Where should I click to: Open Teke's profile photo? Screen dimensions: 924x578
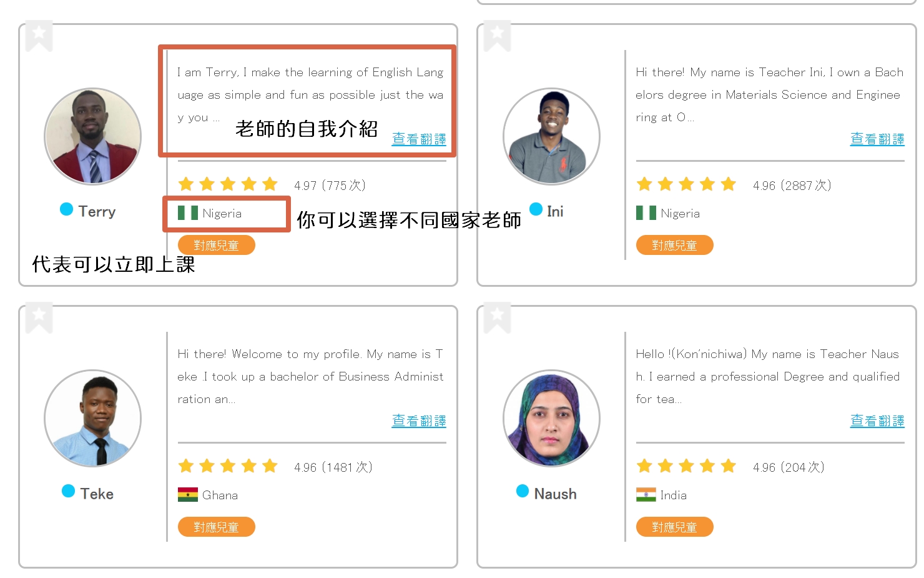(93, 418)
